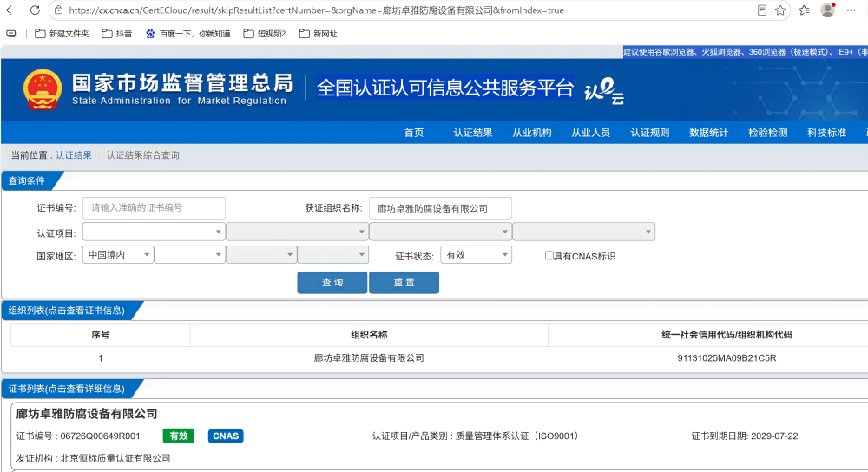Click credit code 91131025MA09B21C5R

point(727,358)
